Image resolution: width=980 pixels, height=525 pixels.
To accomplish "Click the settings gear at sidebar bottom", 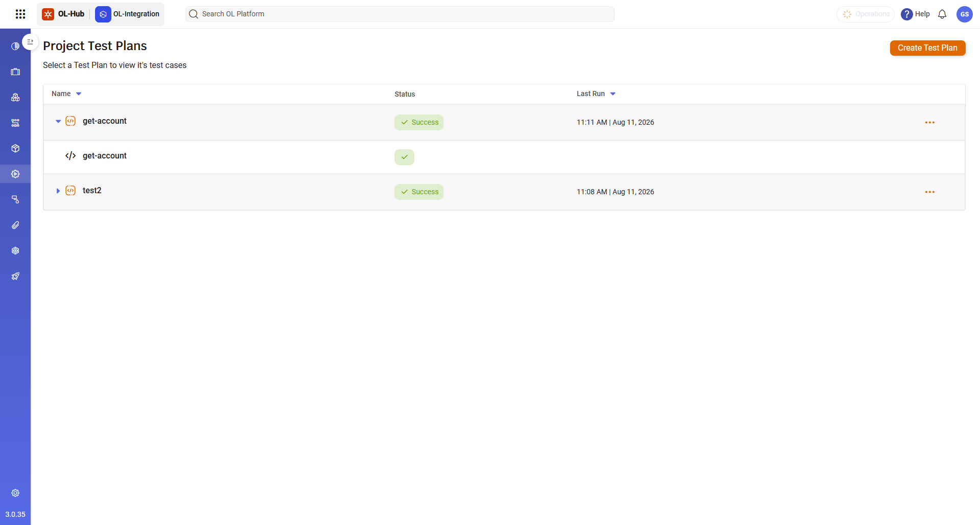I will click(x=15, y=493).
